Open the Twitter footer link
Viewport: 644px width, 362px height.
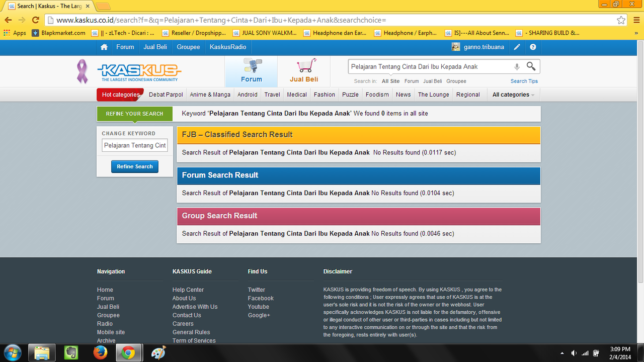257,290
